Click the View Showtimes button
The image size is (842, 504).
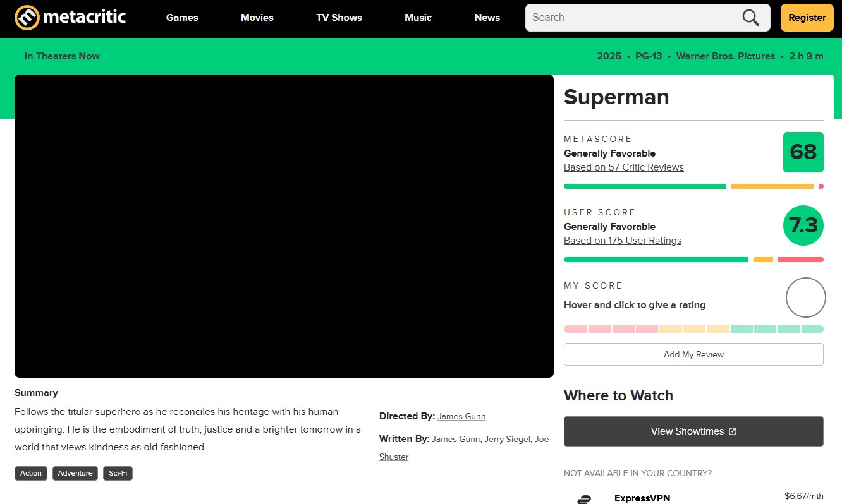(693, 431)
